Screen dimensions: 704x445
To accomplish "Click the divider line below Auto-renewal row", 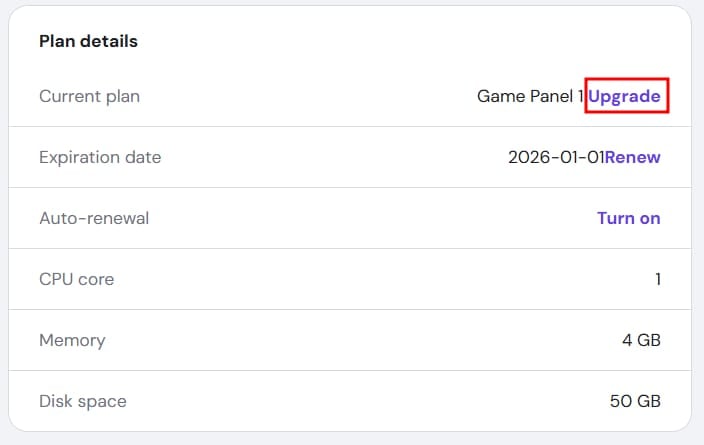I will click(x=350, y=249).
